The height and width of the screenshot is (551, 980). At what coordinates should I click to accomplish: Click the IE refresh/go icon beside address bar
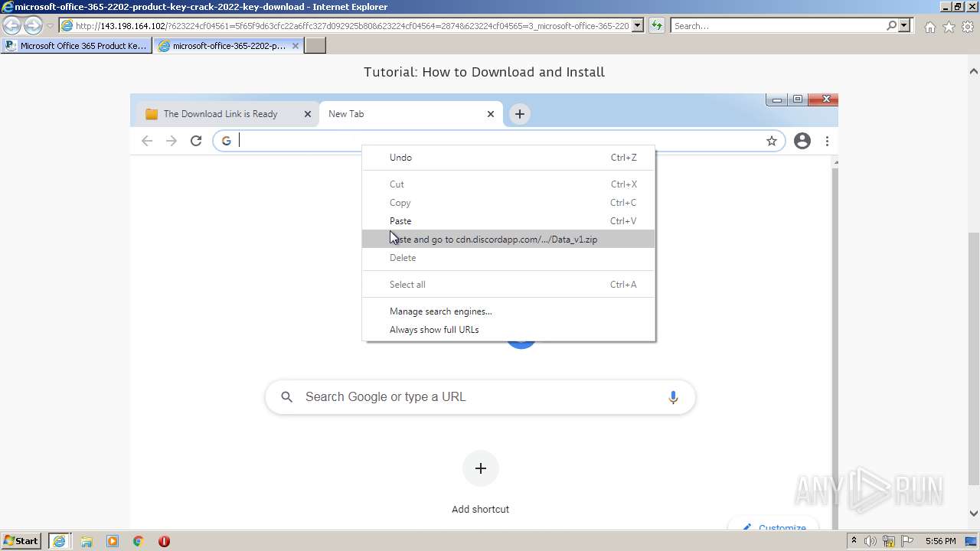click(x=656, y=26)
